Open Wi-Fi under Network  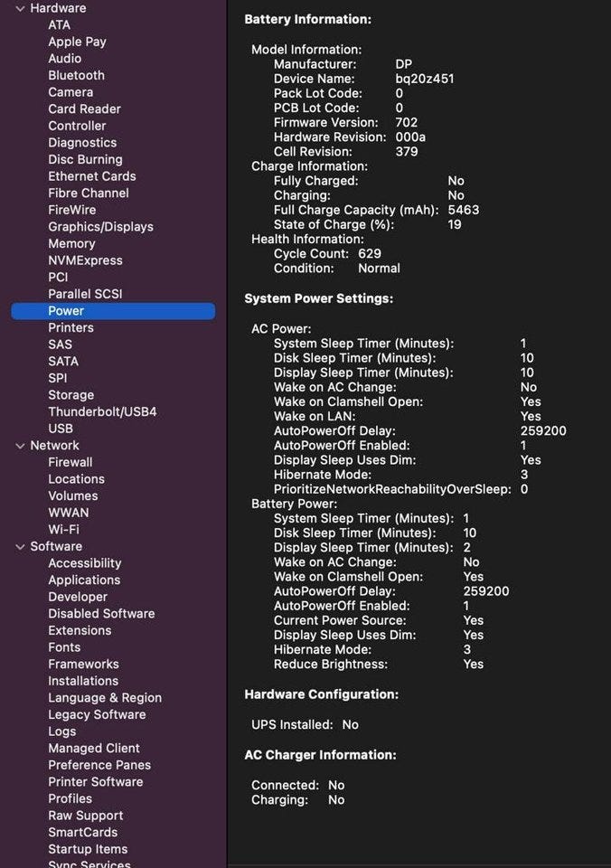point(63,530)
